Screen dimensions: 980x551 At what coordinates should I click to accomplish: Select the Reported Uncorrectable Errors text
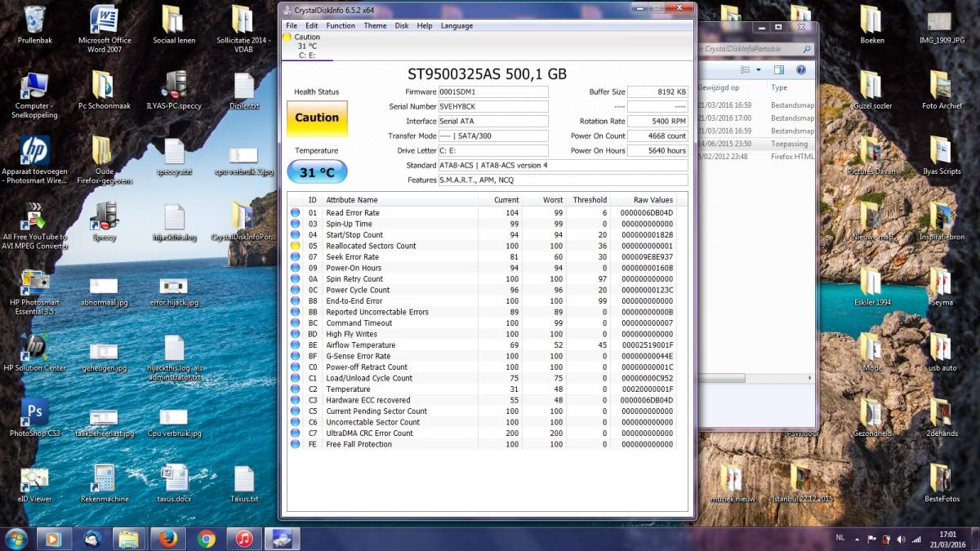point(377,312)
